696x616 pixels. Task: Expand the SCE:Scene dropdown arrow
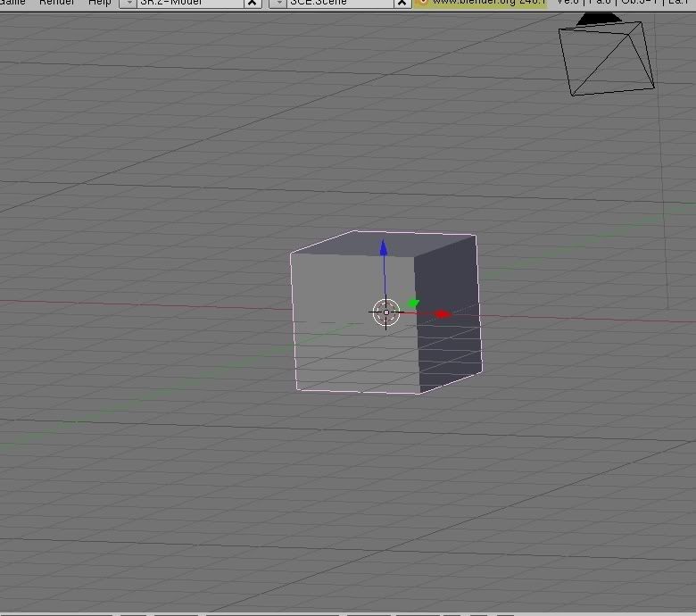[278, 3]
